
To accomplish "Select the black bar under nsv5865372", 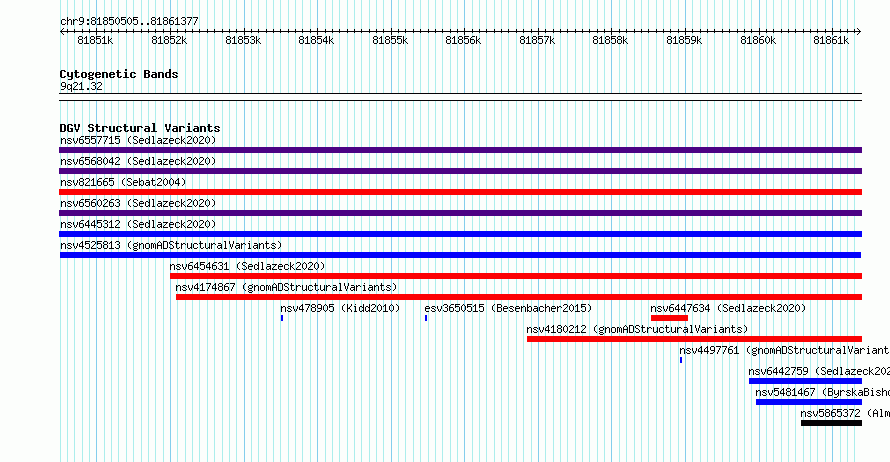I will coord(832,423).
